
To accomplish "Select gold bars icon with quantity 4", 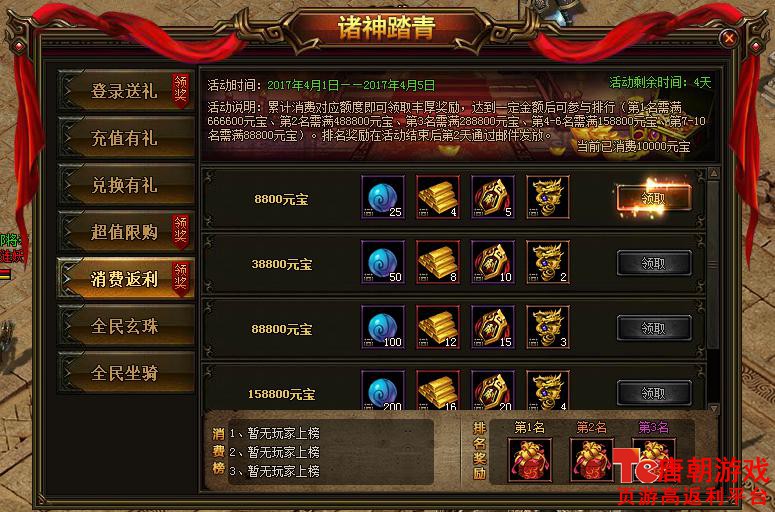I will 438,197.
